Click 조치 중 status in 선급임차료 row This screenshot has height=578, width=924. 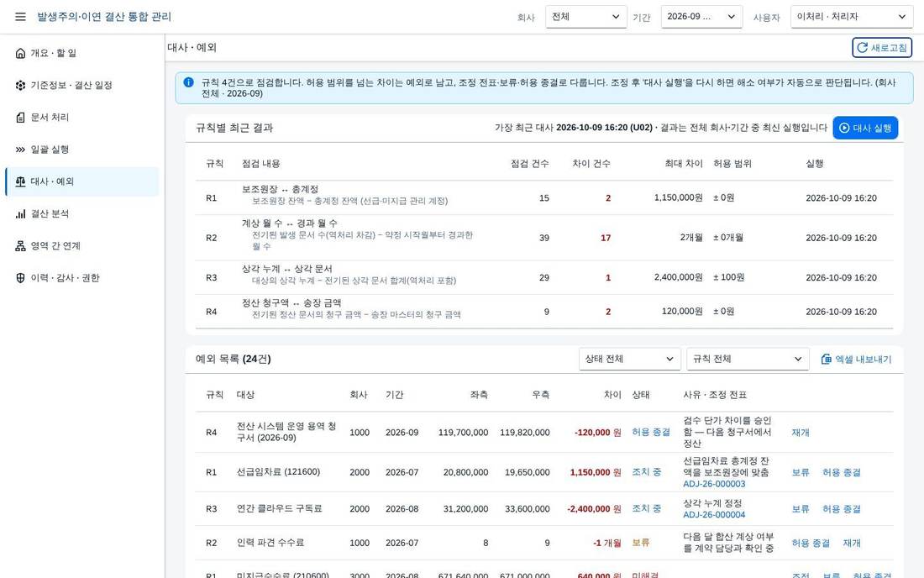[x=647, y=472]
